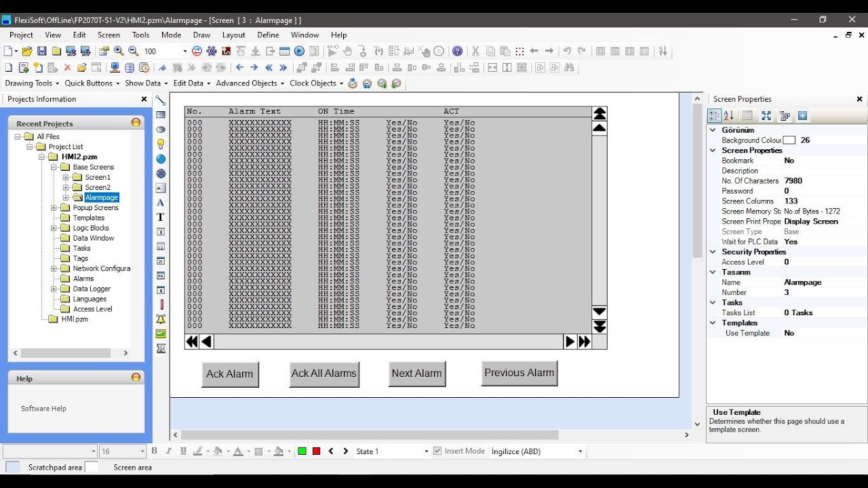Click alarm list scroll down arrow
This screenshot has height=488, width=868.
[x=599, y=312]
